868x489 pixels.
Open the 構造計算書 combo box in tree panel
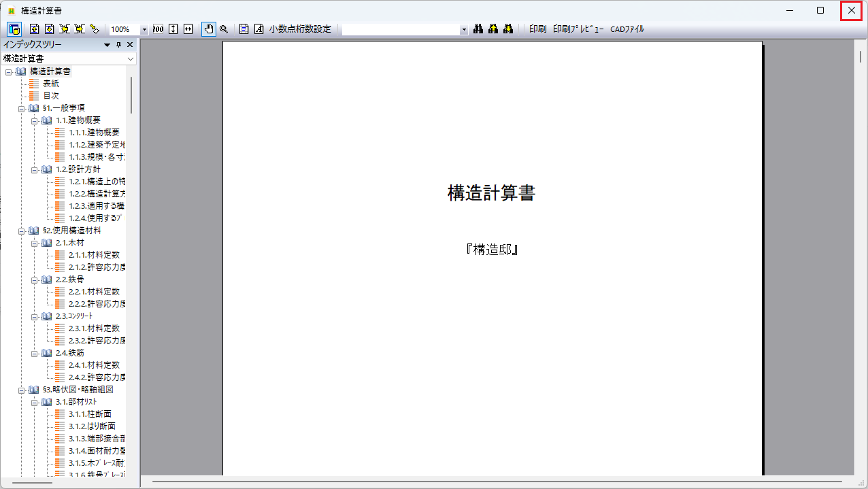(x=131, y=59)
